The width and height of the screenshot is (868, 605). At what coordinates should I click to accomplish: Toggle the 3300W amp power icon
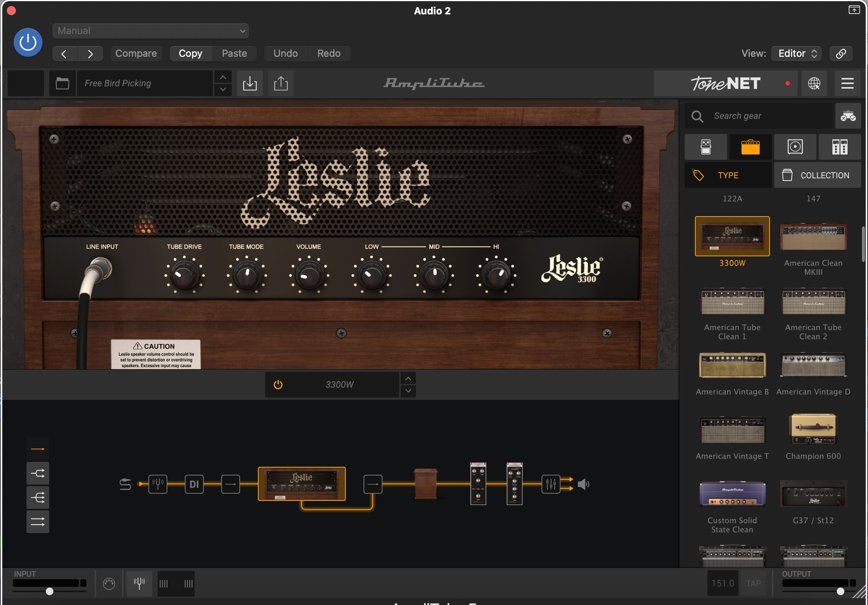[278, 385]
